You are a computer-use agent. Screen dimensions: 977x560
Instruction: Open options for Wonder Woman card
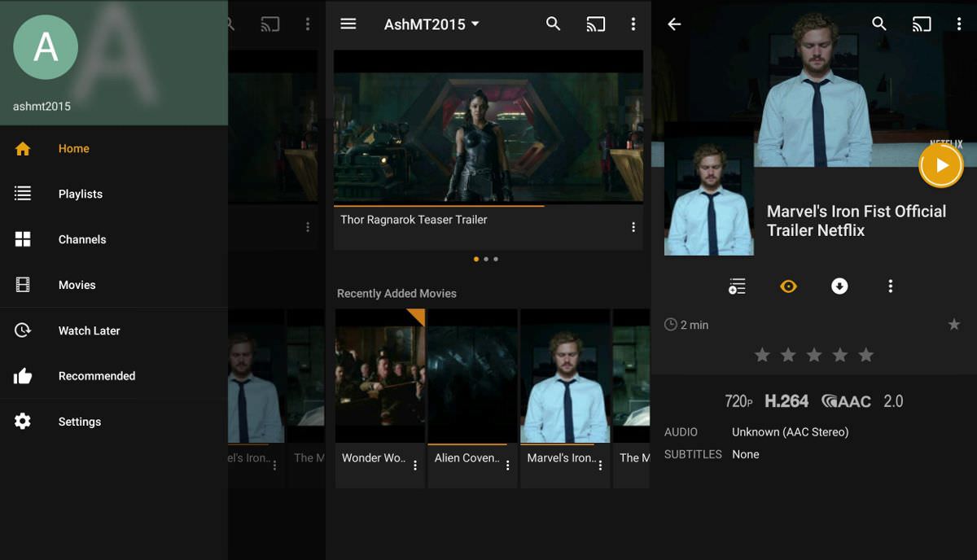(x=415, y=466)
